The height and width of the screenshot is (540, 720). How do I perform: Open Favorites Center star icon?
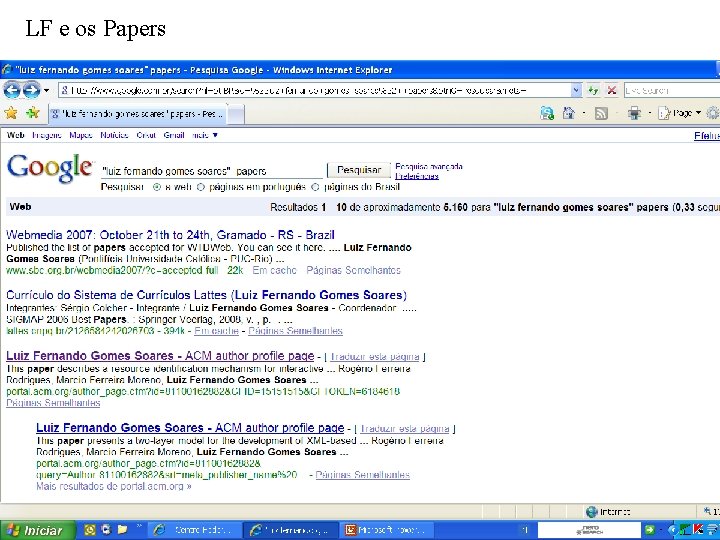click(x=11, y=113)
